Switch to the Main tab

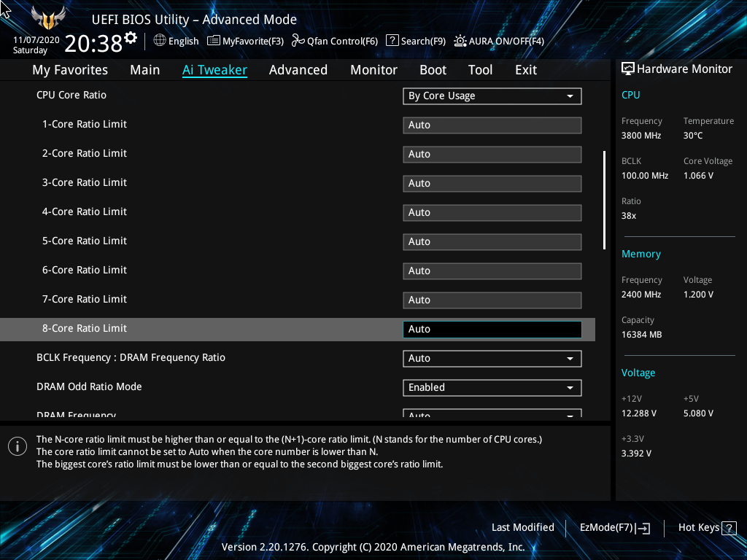145,70
